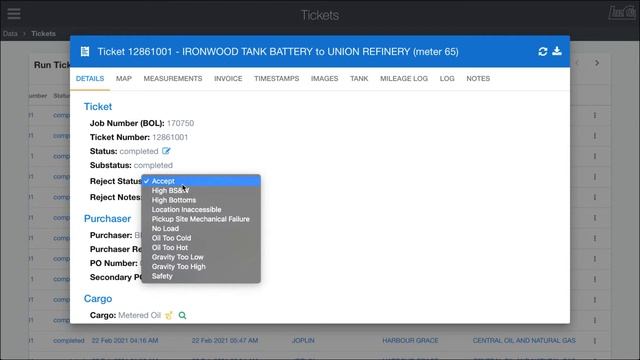Image resolution: width=640 pixels, height=360 pixels.
Task: Click Ticket Number value 12861001
Action: tap(170, 137)
